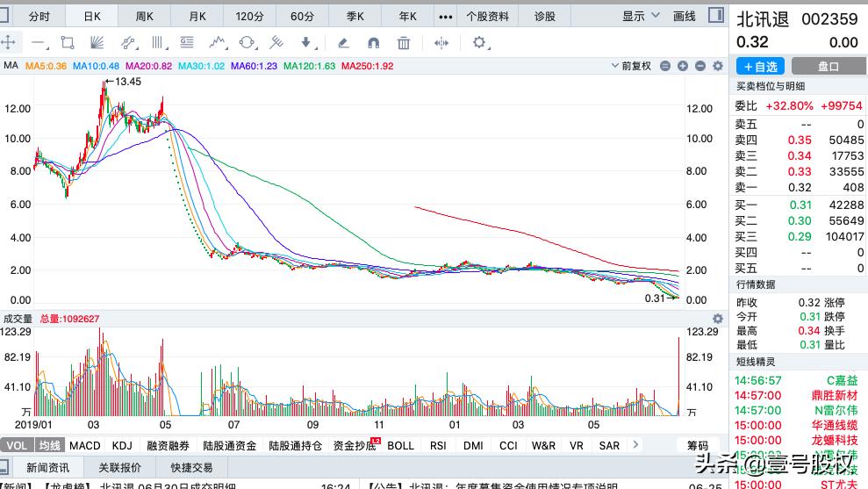Click the 筹码 chip distribution button
This screenshot has width=868, height=489.
tap(698, 445)
